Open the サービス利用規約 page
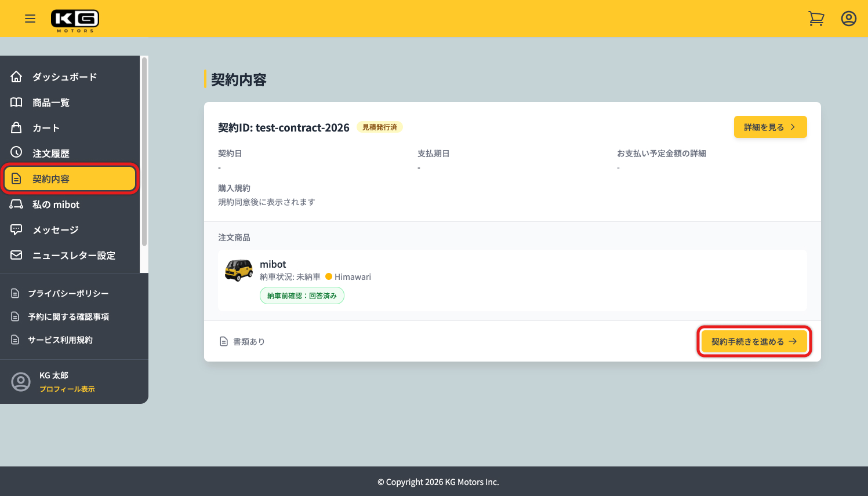Image resolution: width=868 pixels, height=496 pixels. point(60,340)
